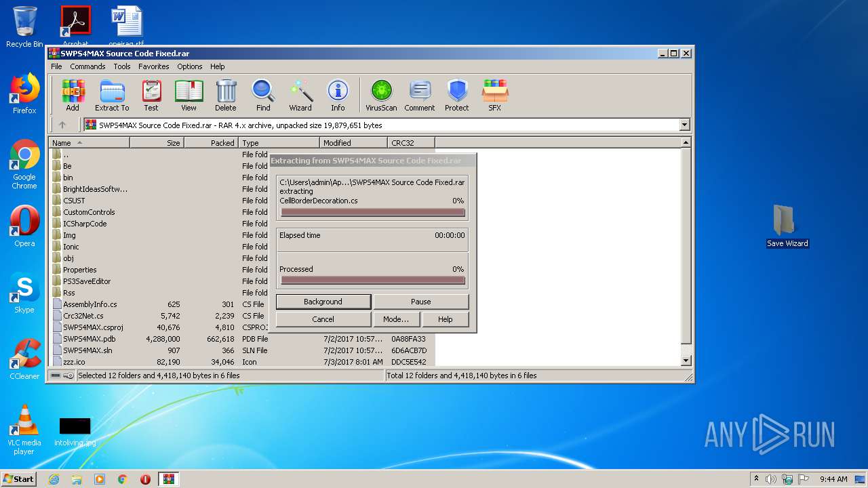Viewport: 868px width, 488px height.
Task: Click the taskbar clock showing 9:44 AM
Action: [833, 479]
